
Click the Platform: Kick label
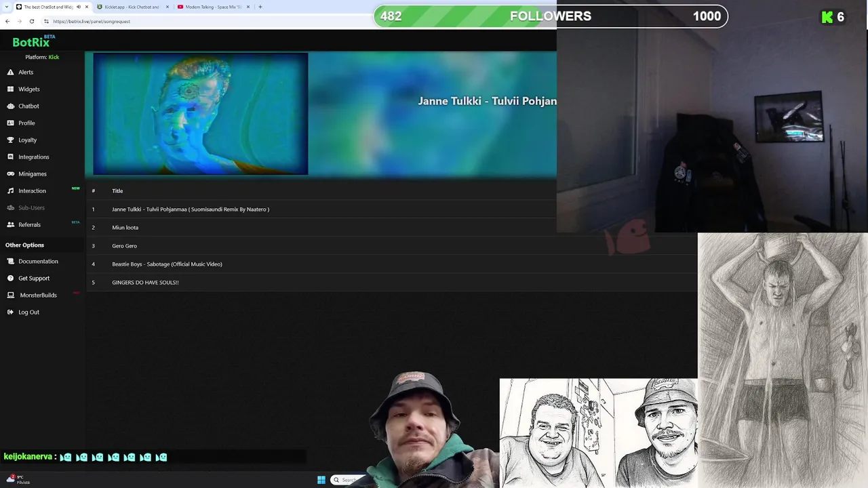[x=42, y=57]
